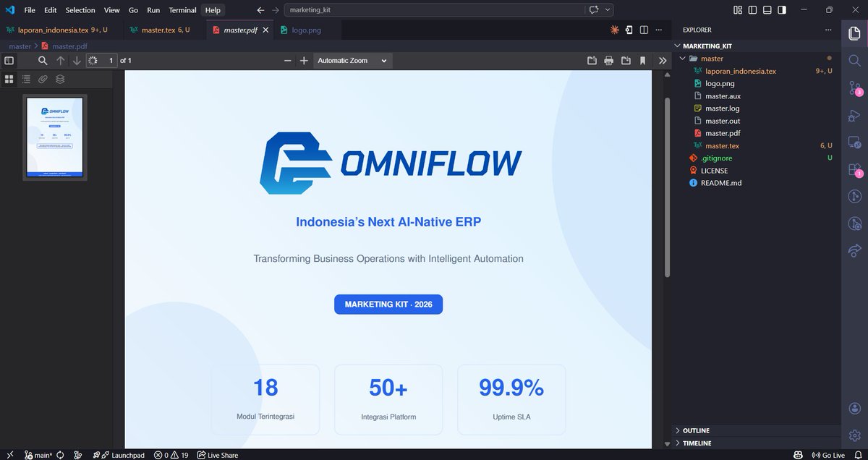Toggle secondary side bar visibility
This screenshot has width=868, height=460.
tap(782, 10)
